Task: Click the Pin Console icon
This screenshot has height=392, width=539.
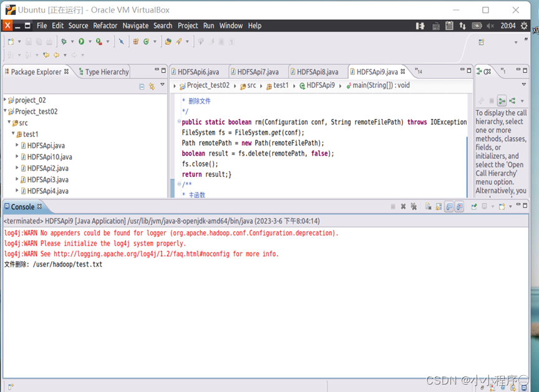Action: tap(474, 206)
